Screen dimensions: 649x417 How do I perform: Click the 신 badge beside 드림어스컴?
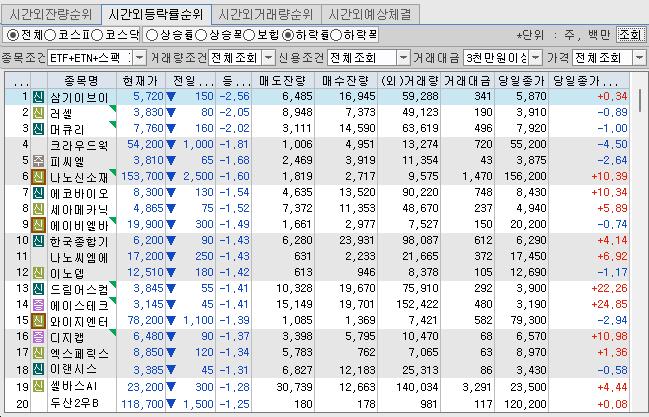coord(38,289)
